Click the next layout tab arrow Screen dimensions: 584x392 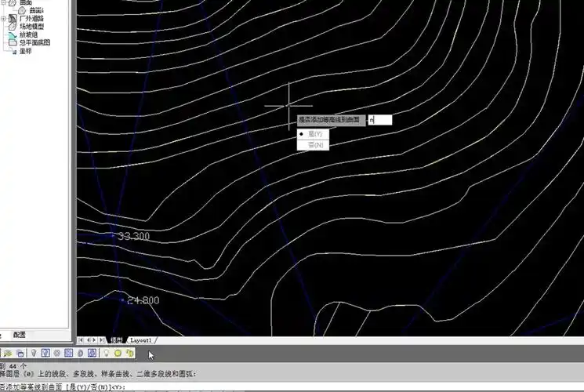click(95, 340)
